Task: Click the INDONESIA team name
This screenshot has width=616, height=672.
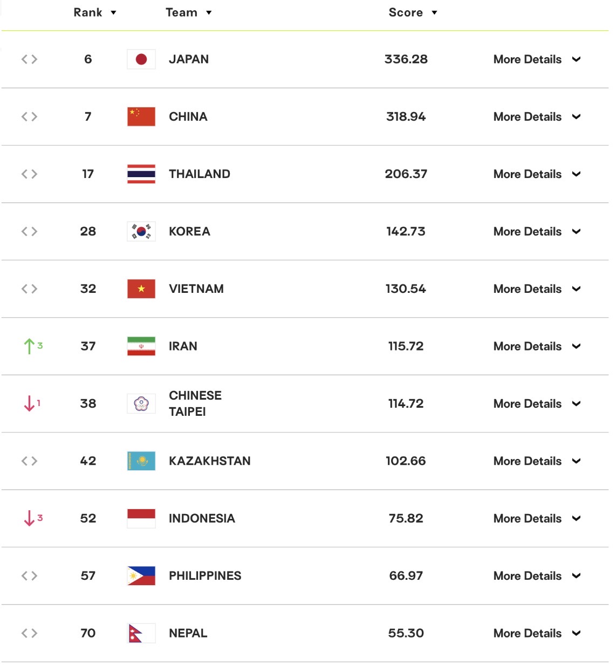Action: pyautogui.click(x=202, y=518)
